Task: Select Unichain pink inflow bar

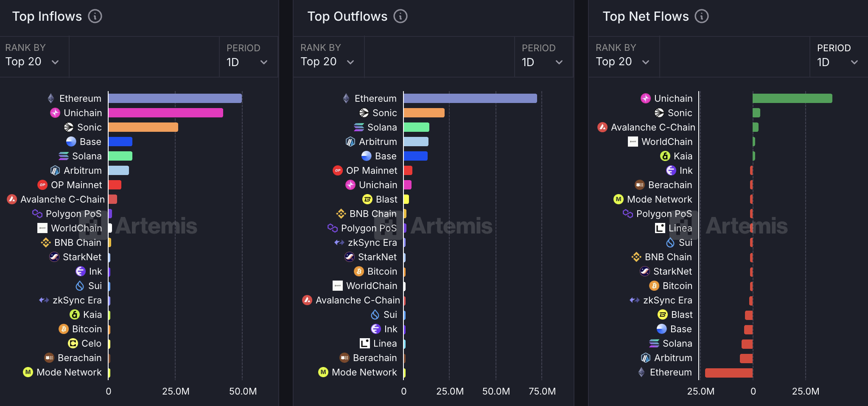Action: 166,113
